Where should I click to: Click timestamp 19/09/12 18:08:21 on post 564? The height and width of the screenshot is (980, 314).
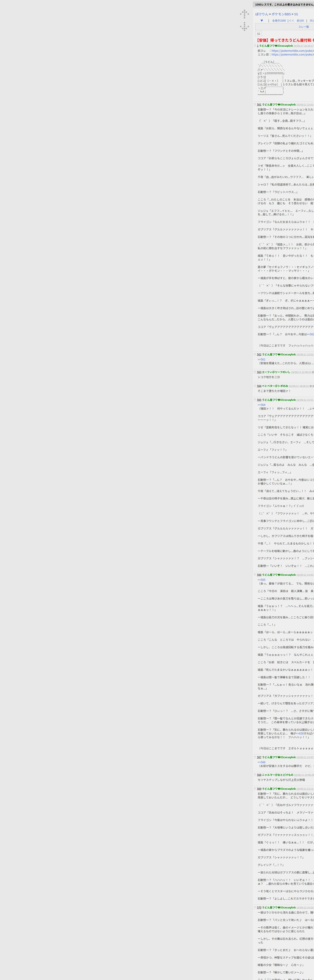click(299, 386)
